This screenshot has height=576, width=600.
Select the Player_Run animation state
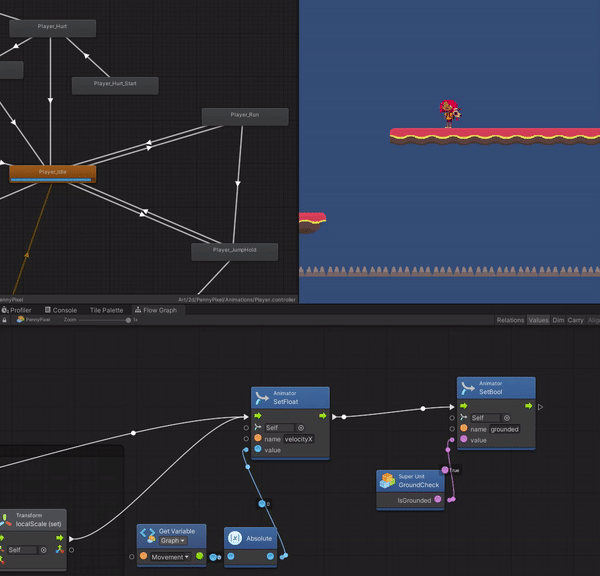coord(245,116)
